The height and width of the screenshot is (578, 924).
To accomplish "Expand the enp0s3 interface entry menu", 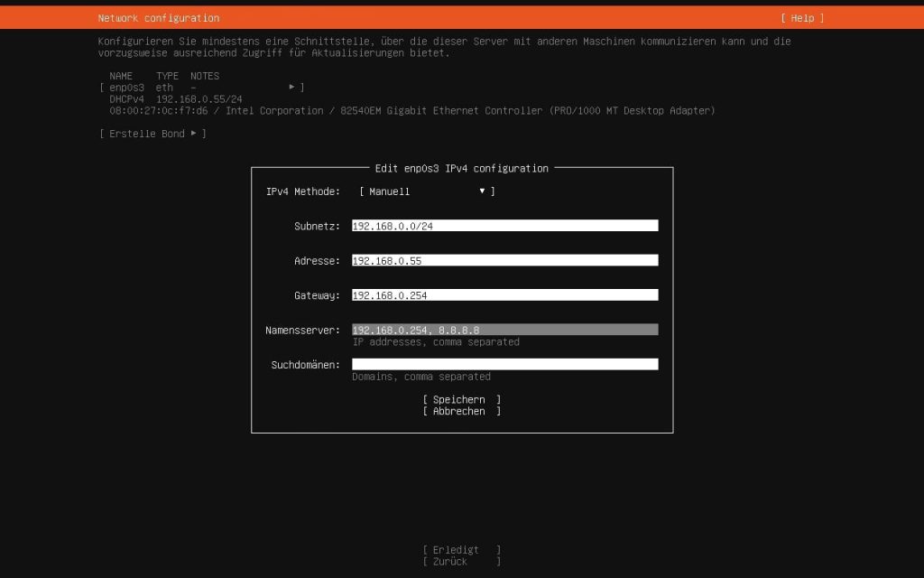I will point(202,88).
